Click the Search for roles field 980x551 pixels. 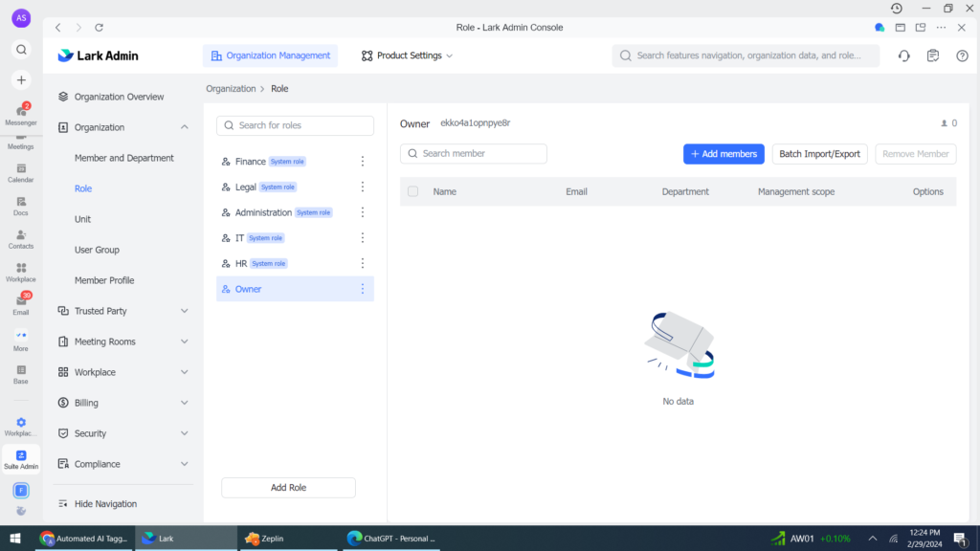pos(295,125)
